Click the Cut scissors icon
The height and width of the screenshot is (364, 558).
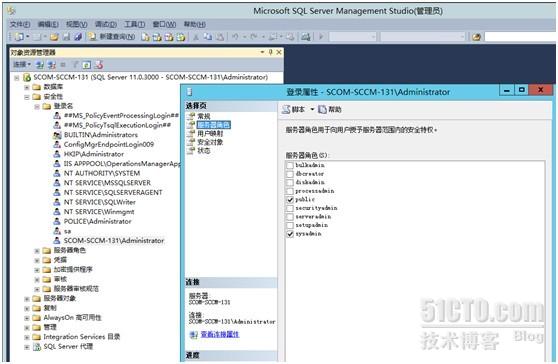(196, 37)
